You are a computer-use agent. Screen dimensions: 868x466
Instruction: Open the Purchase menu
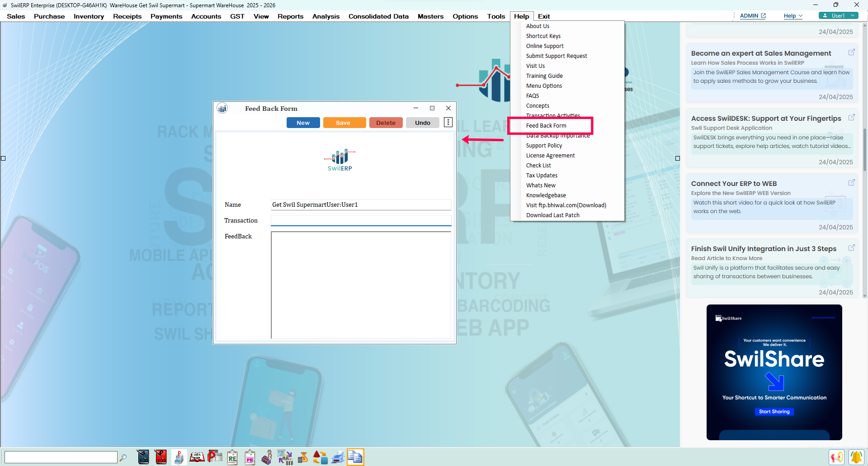tap(49, 16)
